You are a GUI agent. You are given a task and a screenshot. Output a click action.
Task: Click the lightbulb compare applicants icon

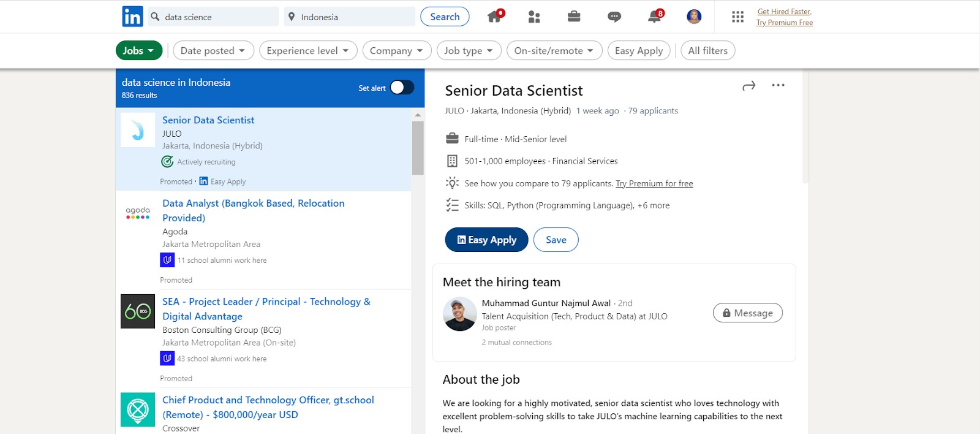click(452, 183)
